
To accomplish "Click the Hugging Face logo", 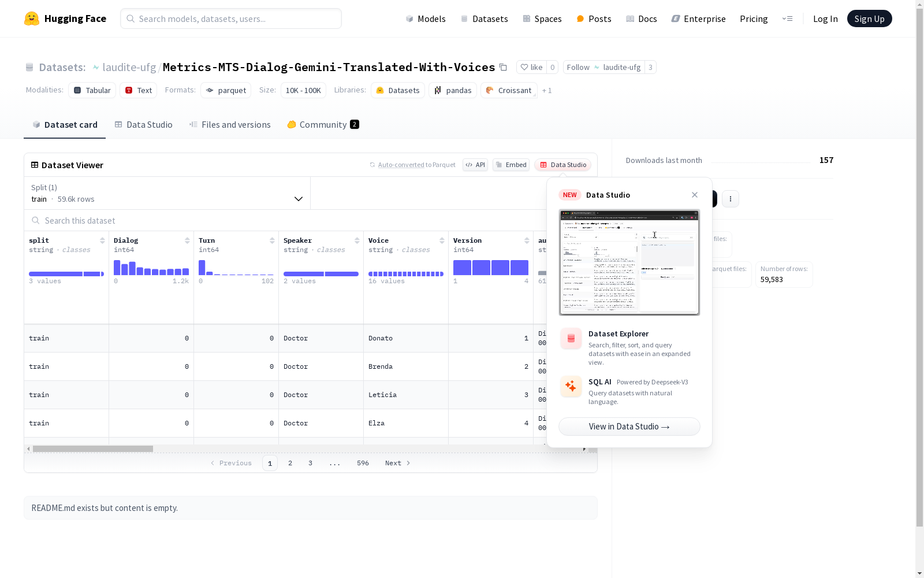I will (x=65, y=18).
